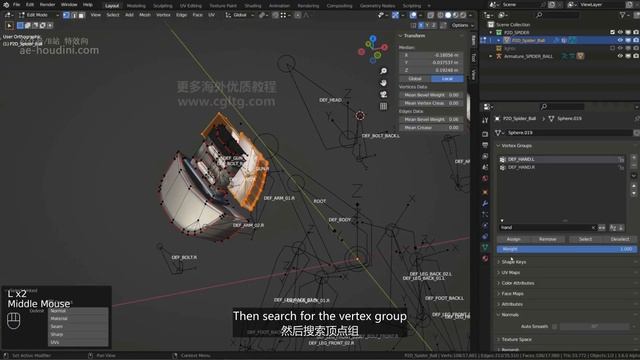Switch perspective/orthographic grid icon
This screenshot has width=640, height=360.
tap(383, 107)
